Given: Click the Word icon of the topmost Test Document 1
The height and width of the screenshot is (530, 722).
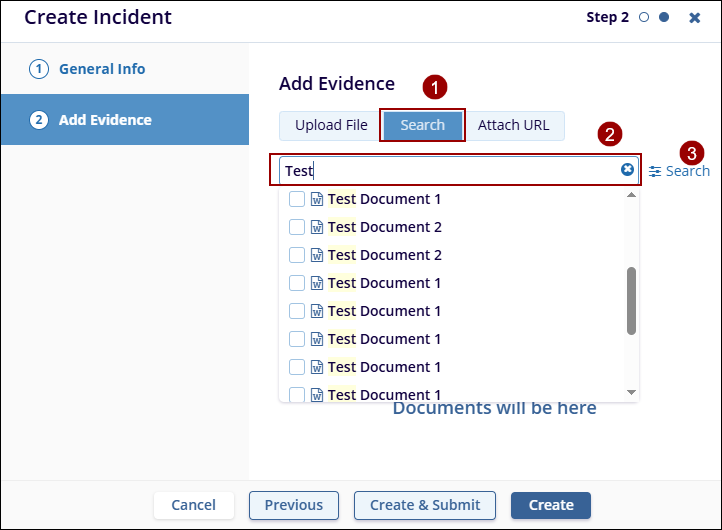Looking at the screenshot, I should tap(317, 199).
